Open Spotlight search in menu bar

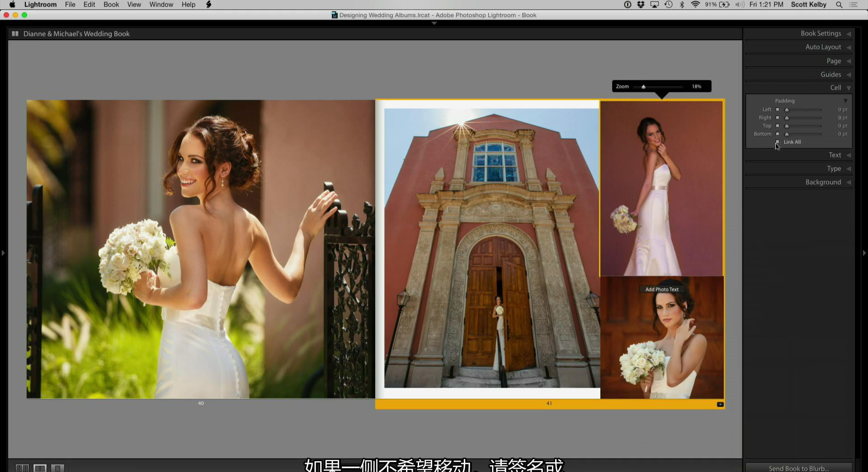pyautogui.click(x=839, y=5)
